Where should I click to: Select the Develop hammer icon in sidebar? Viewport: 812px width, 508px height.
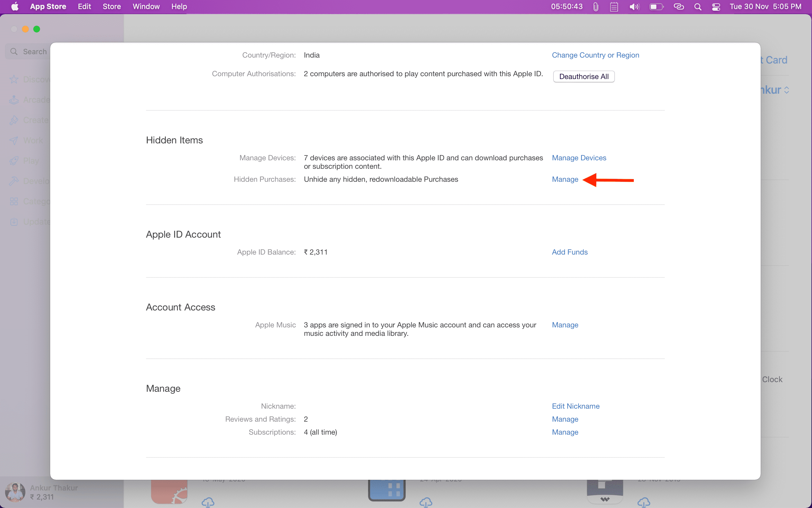click(14, 181)
